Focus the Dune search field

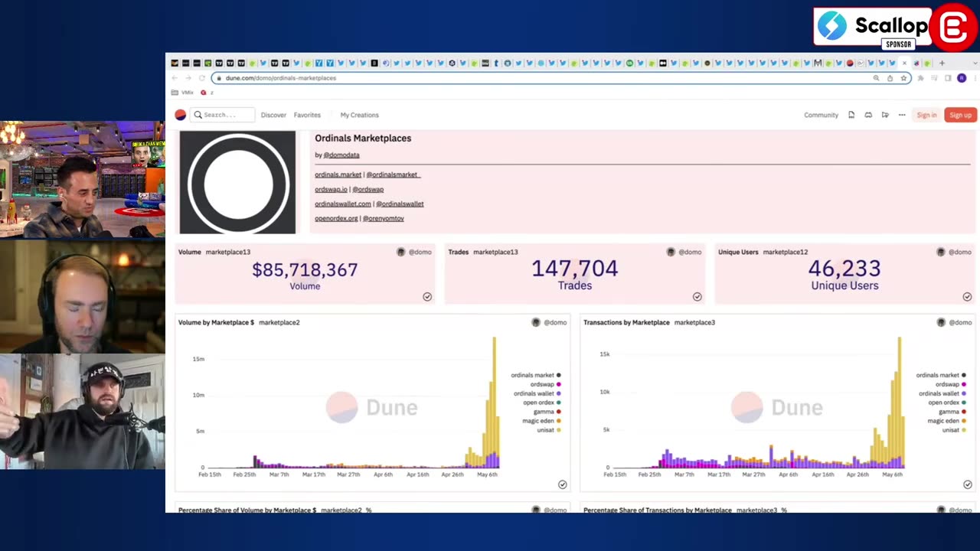click(x=223, y=115)
